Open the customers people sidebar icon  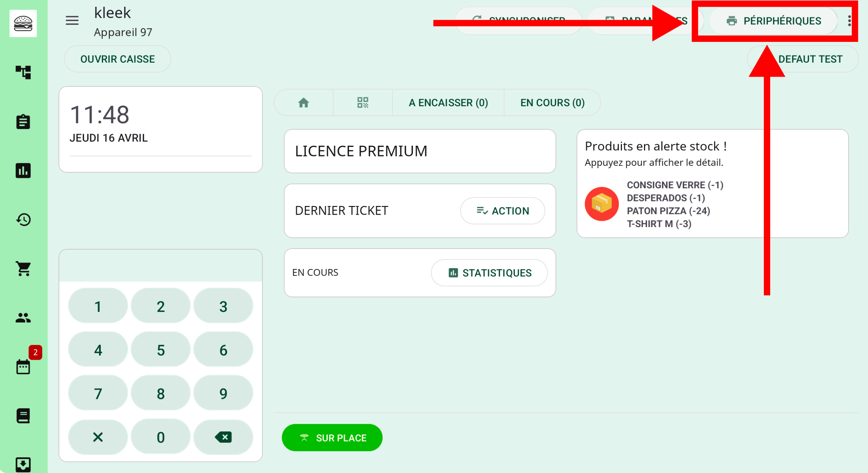point(23,318)
